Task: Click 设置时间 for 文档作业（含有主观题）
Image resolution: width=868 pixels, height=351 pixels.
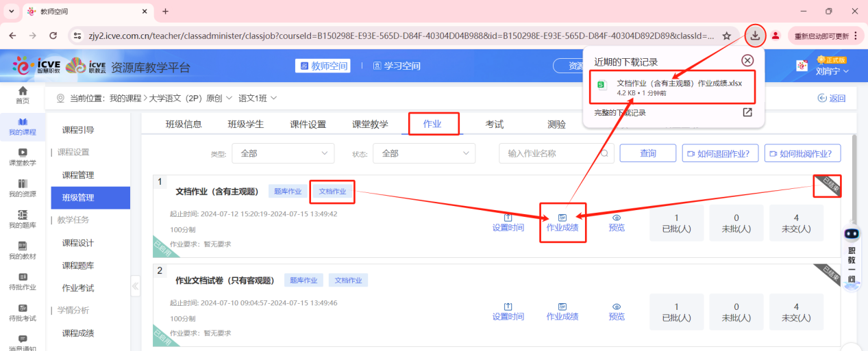Action: [508, 222]
